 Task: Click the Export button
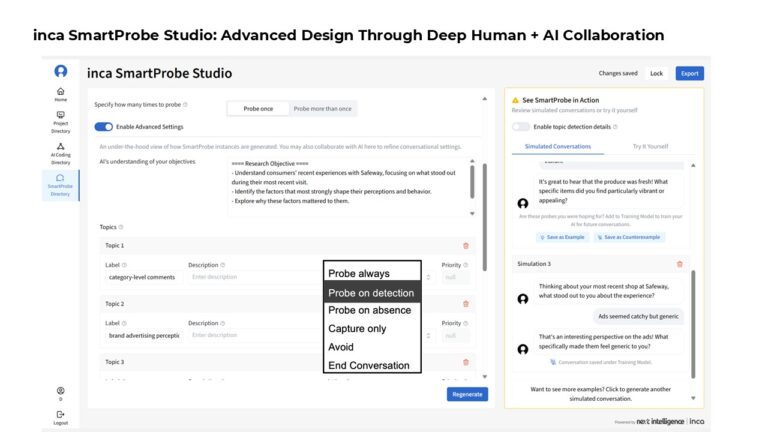click(690, 73)
